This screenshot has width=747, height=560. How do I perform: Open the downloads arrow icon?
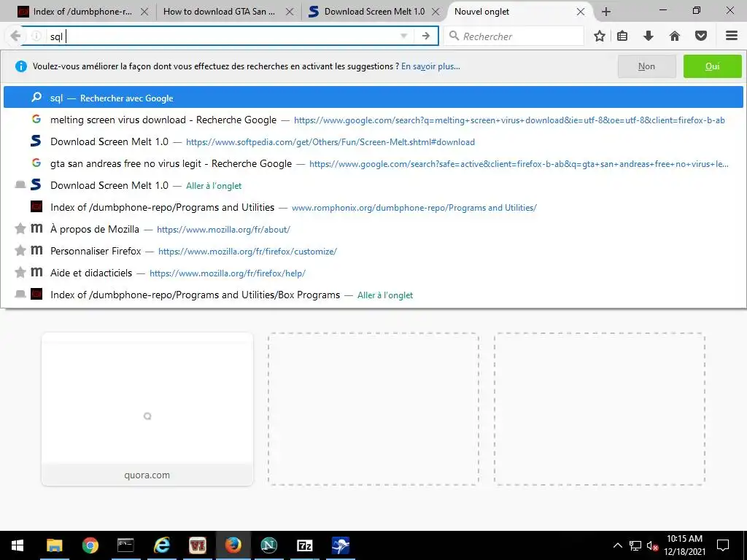pos(649,36)
